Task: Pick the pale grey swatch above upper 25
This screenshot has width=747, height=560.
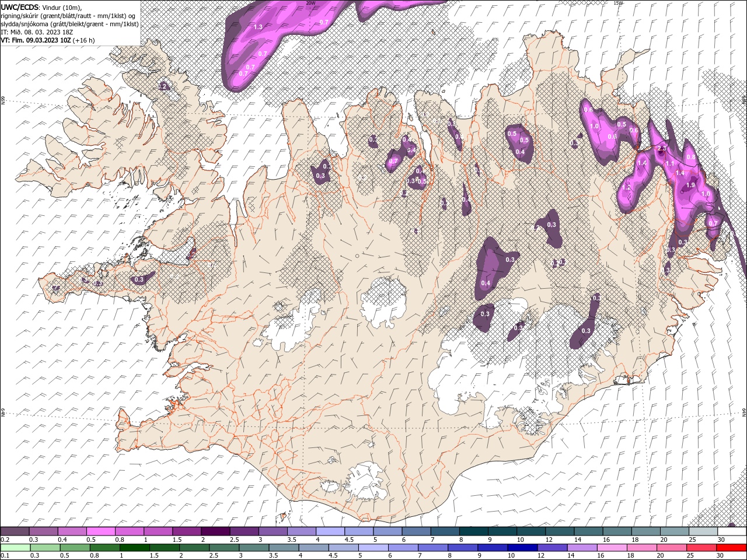Action: tap(703, 531)
